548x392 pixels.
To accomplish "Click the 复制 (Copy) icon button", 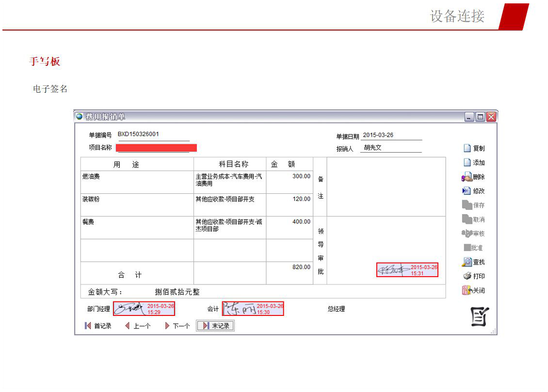I will [x=473, y=148].
